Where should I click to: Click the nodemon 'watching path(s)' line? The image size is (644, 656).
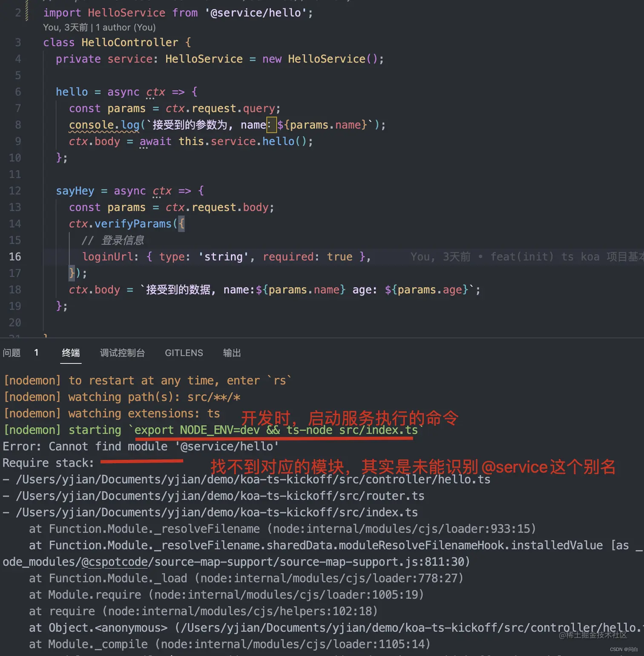122,397
